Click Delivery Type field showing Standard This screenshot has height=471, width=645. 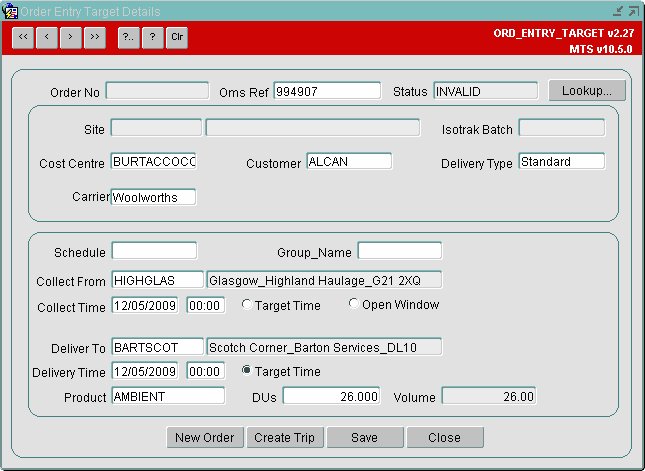point(562,161)
